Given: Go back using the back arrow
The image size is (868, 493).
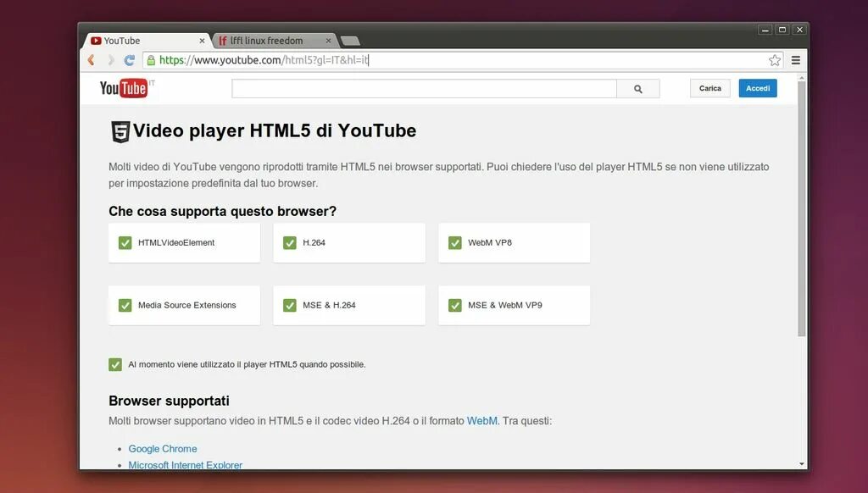Looking at the screenshot, I should (91, 60).
